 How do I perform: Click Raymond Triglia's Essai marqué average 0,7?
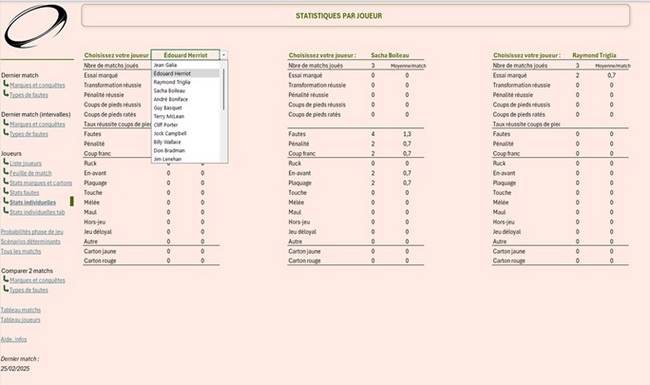pyautogui.click(x=611, y=75)
